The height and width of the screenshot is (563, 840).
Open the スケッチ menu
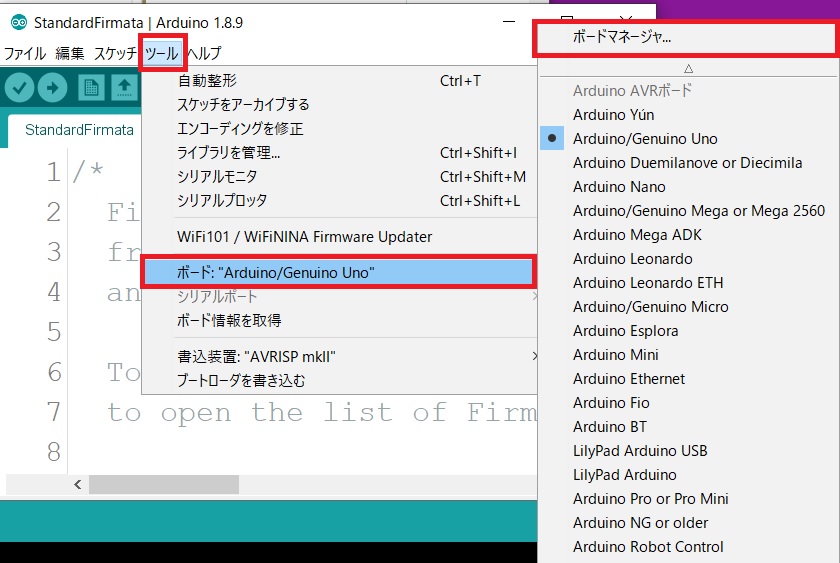[x=115, y=54]
